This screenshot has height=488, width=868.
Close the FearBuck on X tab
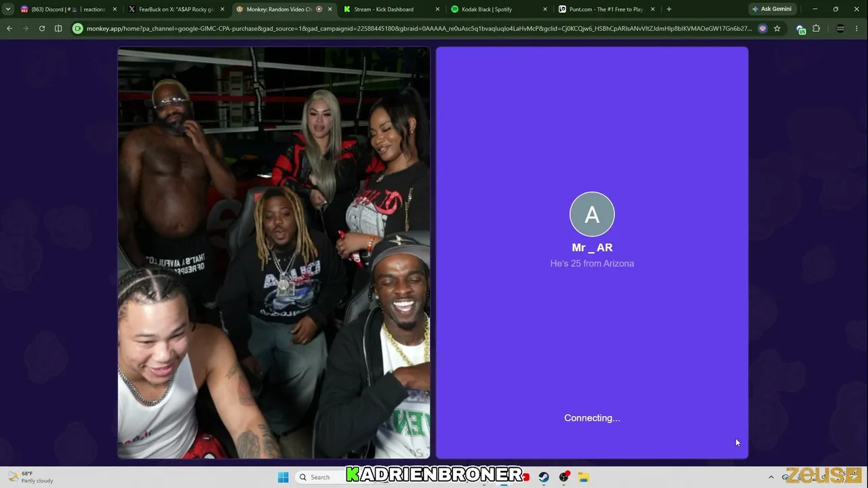(222, 9)
